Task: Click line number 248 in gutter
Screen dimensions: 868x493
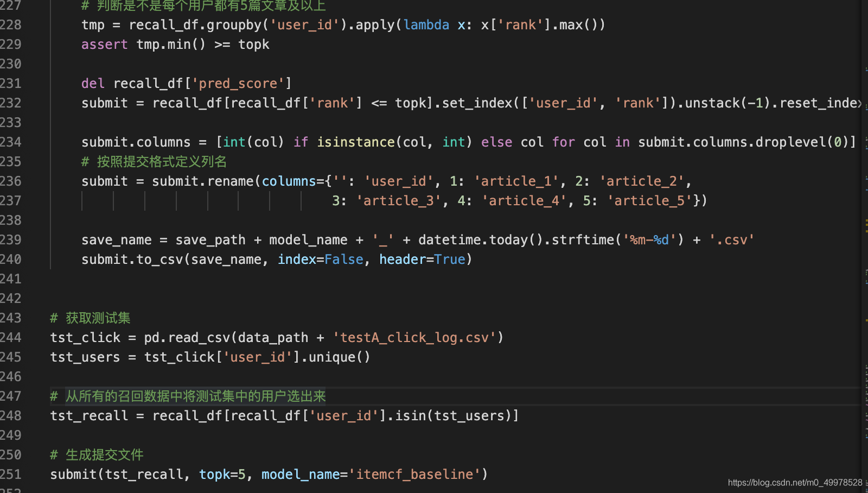Action: click(x=11, y=416)
